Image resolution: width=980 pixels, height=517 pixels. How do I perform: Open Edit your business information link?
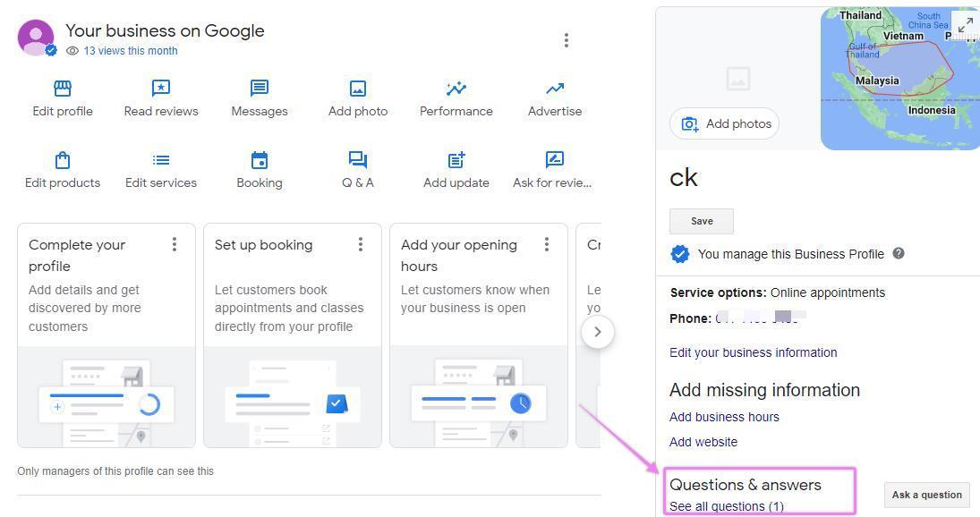(753, 352)
